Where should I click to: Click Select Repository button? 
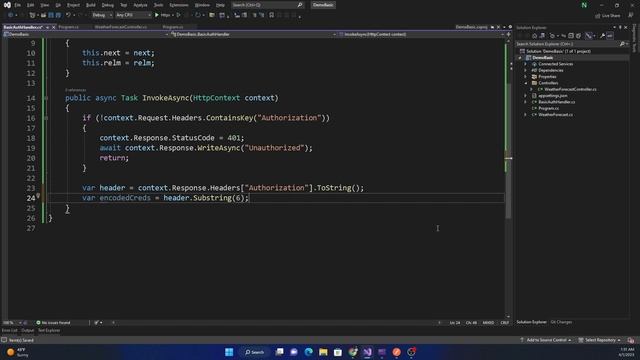(x=599, y=340)
